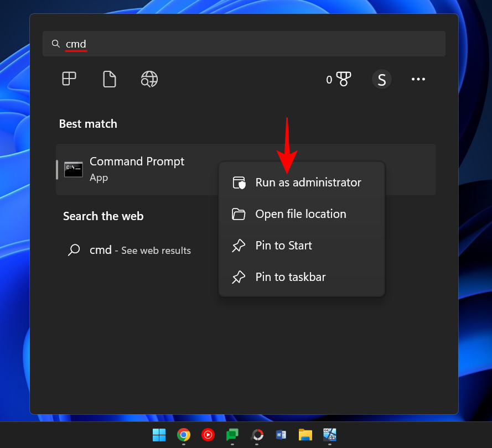
Task: Click the Command Prompt app icon
Action: pyautogui.click(x=73, y=169)
